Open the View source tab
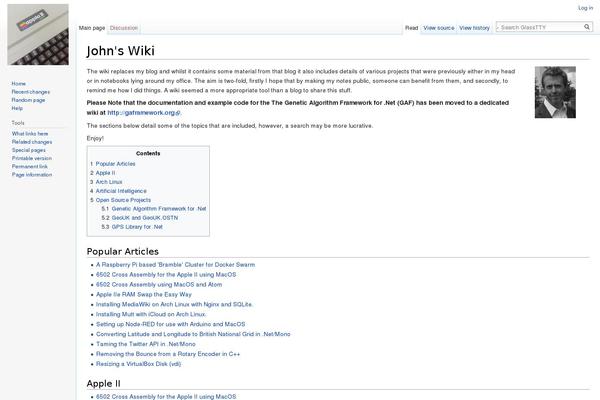 tap(439, 28)
